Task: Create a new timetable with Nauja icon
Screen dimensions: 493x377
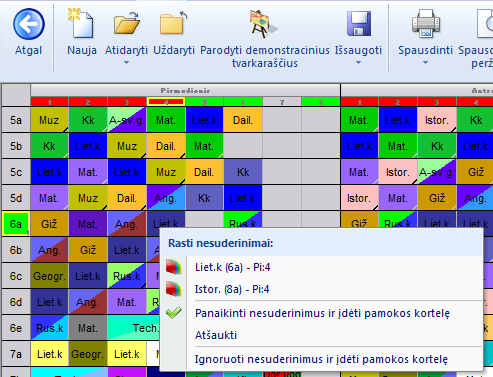Action: [81, 23]
